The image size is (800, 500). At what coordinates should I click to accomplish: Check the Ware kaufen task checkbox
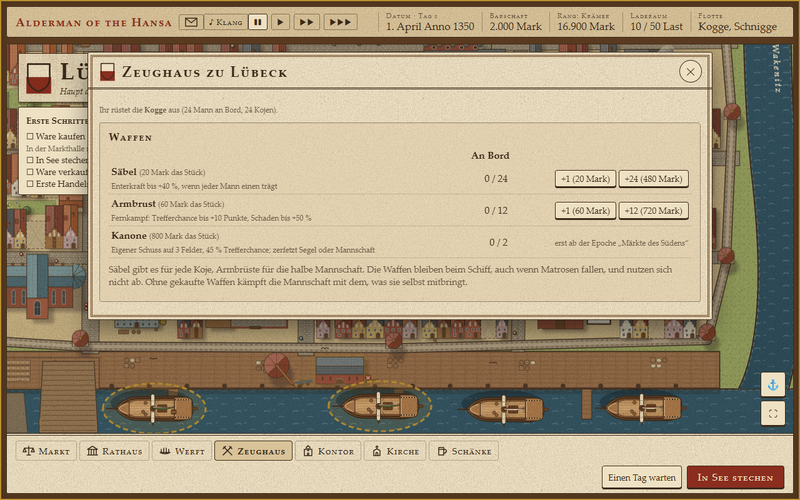pos(30,136)
